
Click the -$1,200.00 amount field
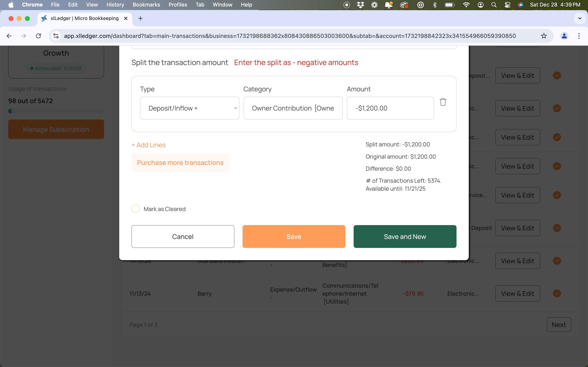(x=390, y=108)
